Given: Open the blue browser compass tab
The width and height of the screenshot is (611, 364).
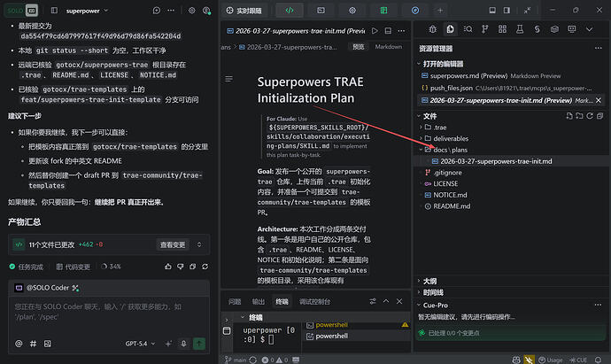Looking at the screenshot, I should pos(415,11).
